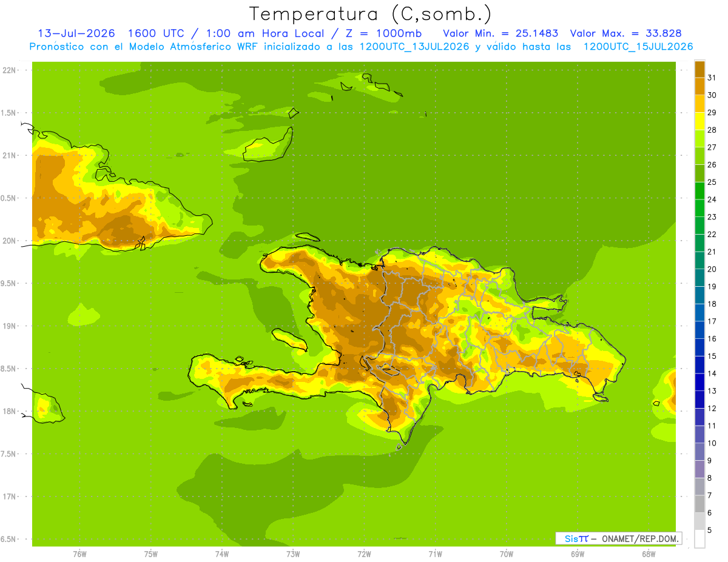Click the "18N" latitude label
This screenshot has width=728, height=562.
10,411
